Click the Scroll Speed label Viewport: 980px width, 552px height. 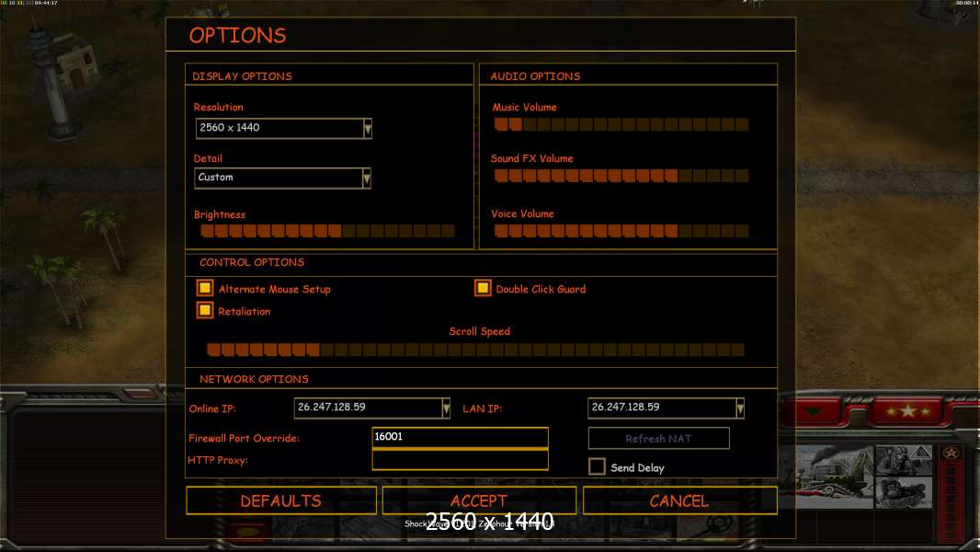tap(479, 331)
